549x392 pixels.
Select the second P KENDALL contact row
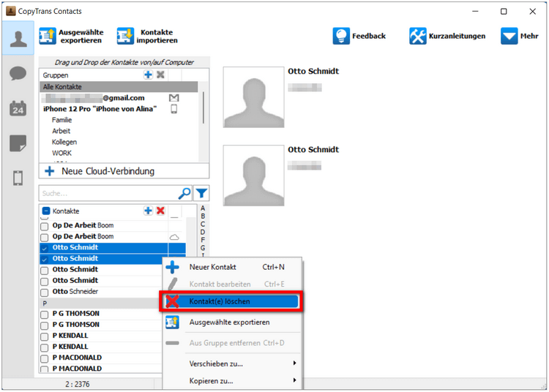[102, 347]
